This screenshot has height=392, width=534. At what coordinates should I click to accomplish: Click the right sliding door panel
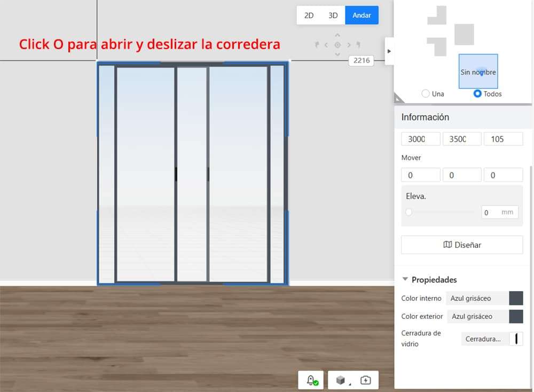click(238, 174)
